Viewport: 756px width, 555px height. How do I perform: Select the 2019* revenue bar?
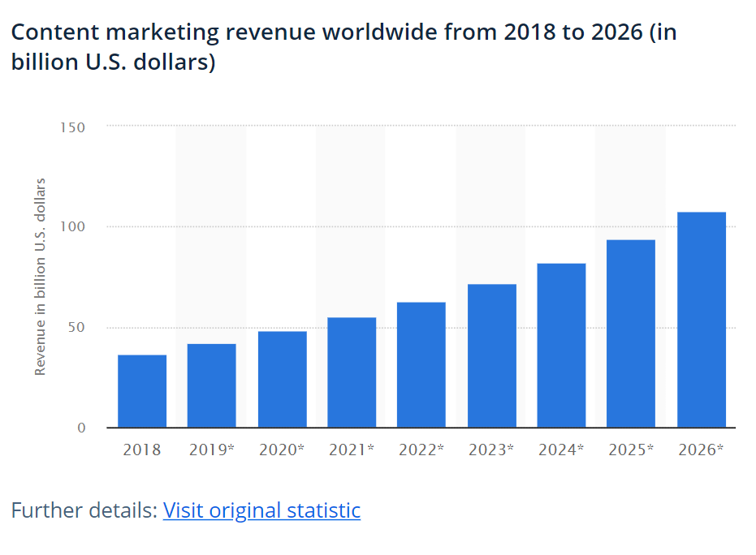212,385
